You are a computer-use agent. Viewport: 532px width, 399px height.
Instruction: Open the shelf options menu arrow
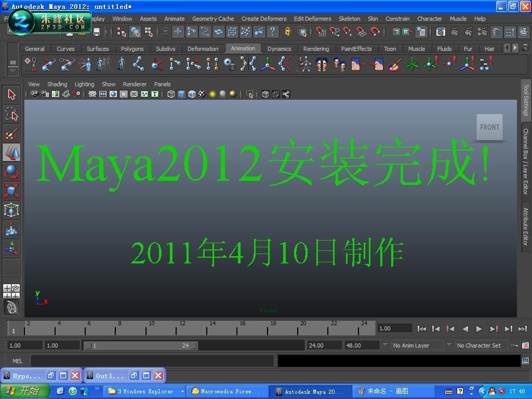13,71
